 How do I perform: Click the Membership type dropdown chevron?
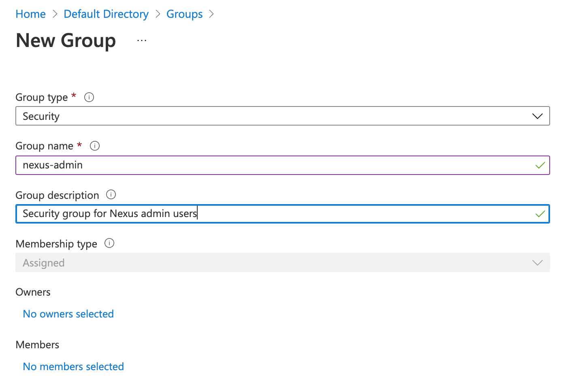[537, 263]
